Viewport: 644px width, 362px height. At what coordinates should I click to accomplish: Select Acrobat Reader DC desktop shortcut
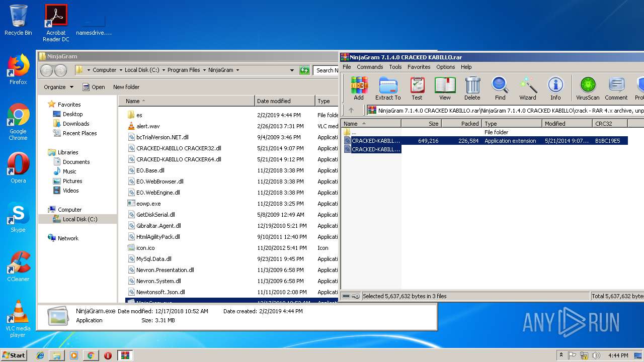56,23
